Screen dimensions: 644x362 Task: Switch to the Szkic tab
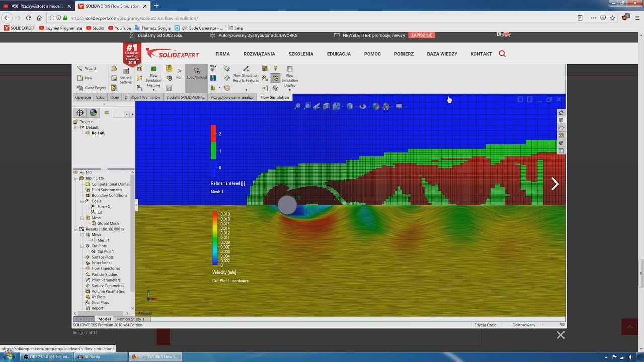coord(100,97)
